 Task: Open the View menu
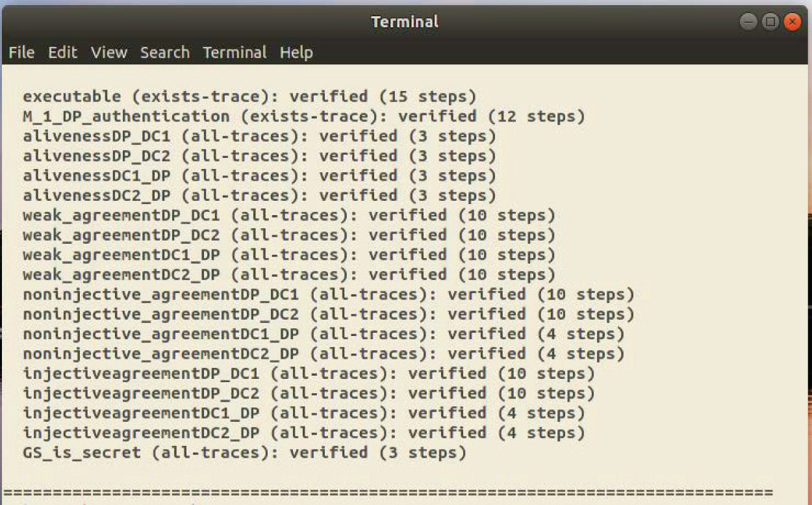(x=108, y=53)
